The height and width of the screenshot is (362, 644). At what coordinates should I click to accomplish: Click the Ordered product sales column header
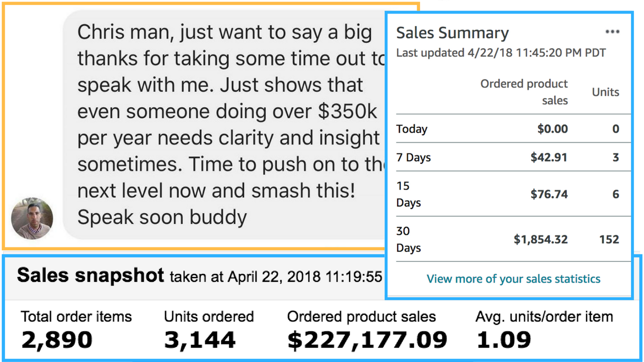point(524,92)
